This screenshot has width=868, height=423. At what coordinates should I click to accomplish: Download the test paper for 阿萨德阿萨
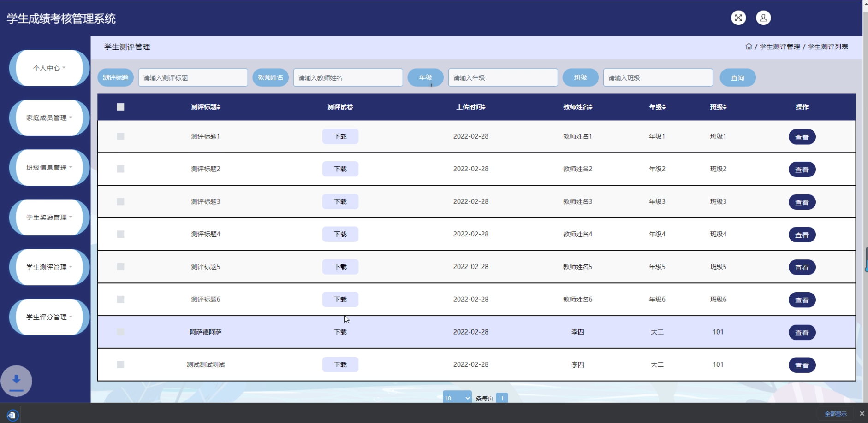pyautogui.click(x=340, y=332)
